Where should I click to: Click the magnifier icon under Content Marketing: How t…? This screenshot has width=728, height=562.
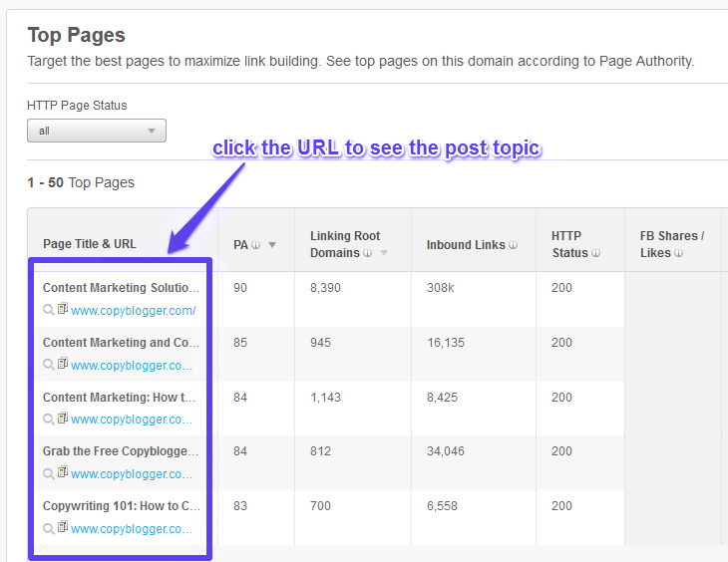coord(48,420)
